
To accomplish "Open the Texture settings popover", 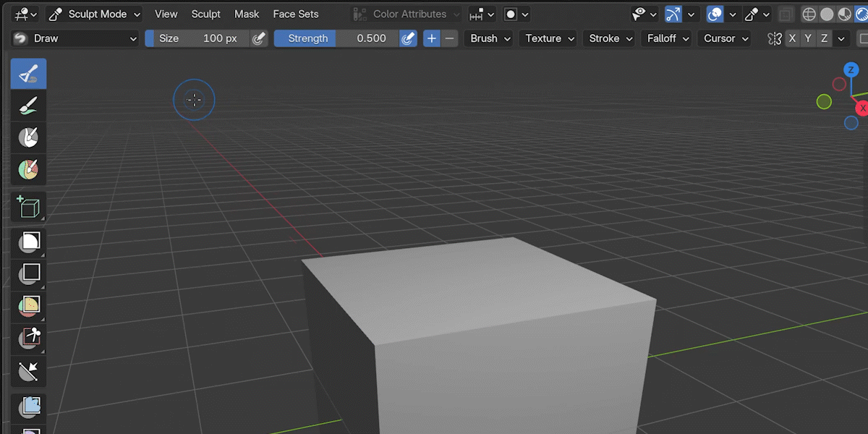I will [x=548, y=38].
